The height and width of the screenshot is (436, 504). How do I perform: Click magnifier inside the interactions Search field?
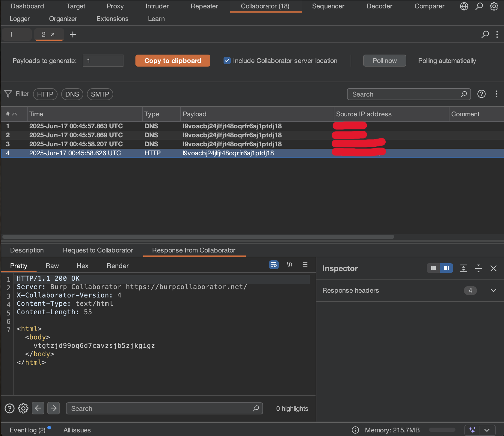(464, 94)
